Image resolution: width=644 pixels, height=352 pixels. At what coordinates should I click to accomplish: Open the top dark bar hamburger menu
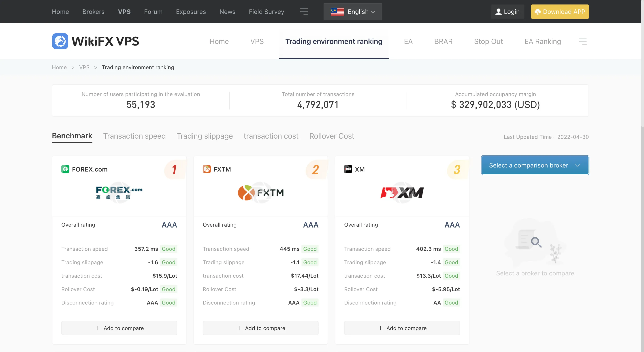pyautogui.click(x=304, y=11)
